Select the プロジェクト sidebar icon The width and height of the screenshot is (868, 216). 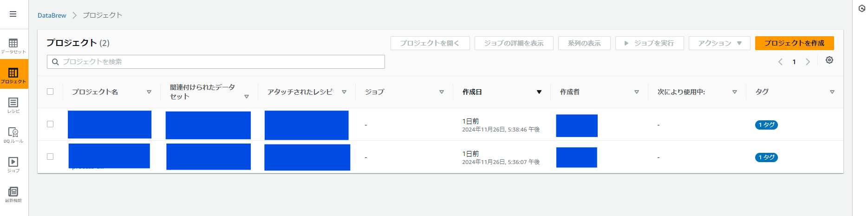tap(13, 75)
